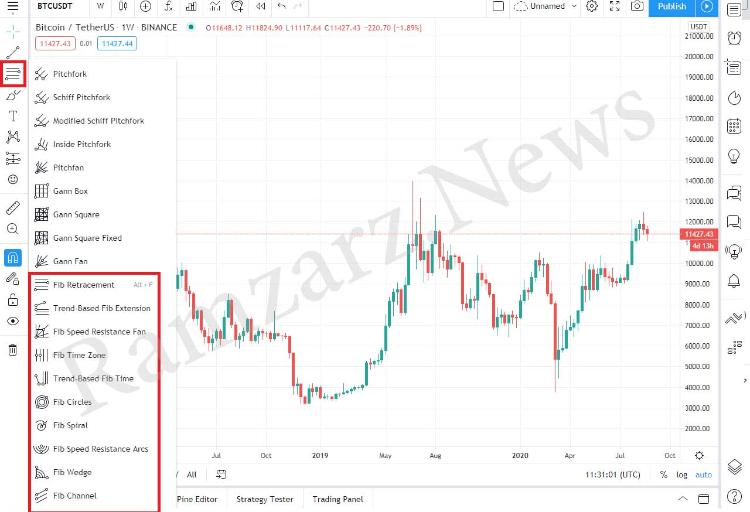This screenshot has width=750, height=512.
Task: Select the text annotation tool
Action: 13,116
